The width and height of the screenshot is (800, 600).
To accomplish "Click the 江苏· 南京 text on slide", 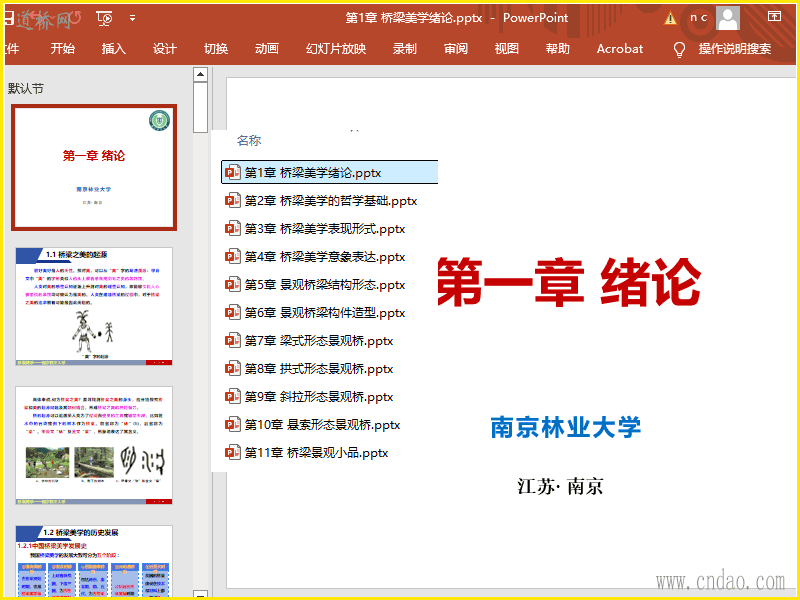I will coord(560,486).
